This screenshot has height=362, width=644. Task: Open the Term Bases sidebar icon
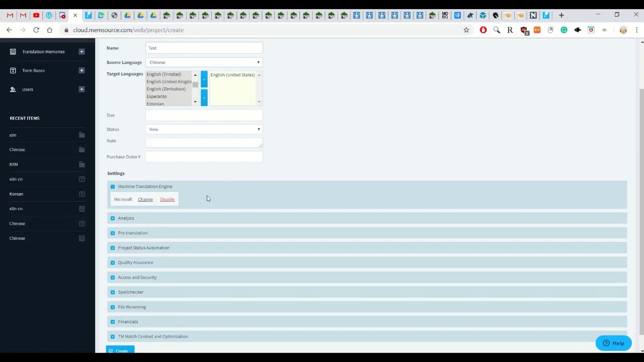tap(13, 70)
